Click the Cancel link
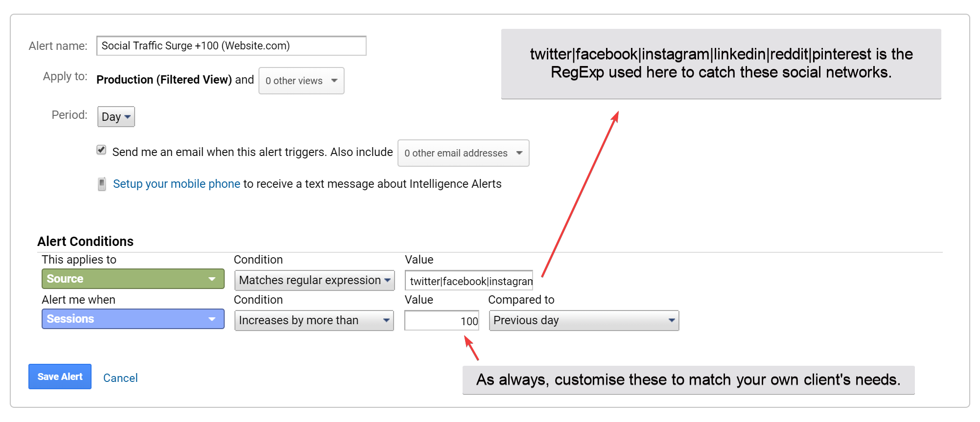This screenshot has height=422, width=980. [120, 378]
